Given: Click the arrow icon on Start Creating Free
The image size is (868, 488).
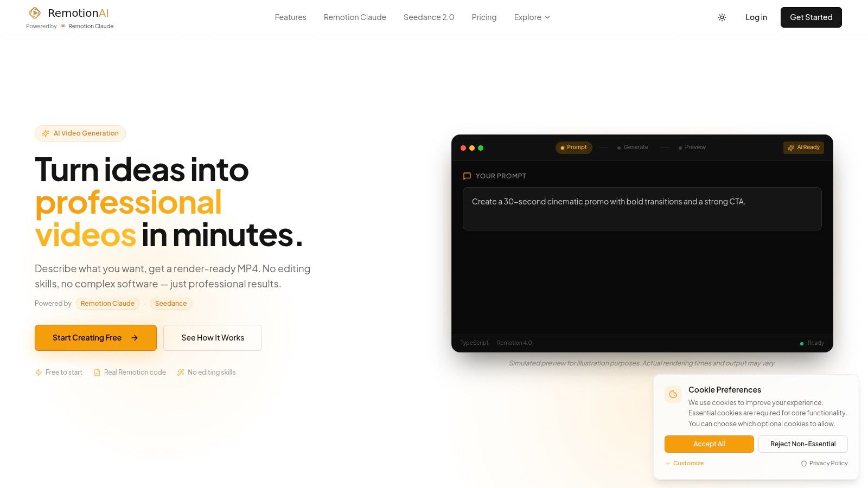Looking at the screenshot, I should (135, 338).
